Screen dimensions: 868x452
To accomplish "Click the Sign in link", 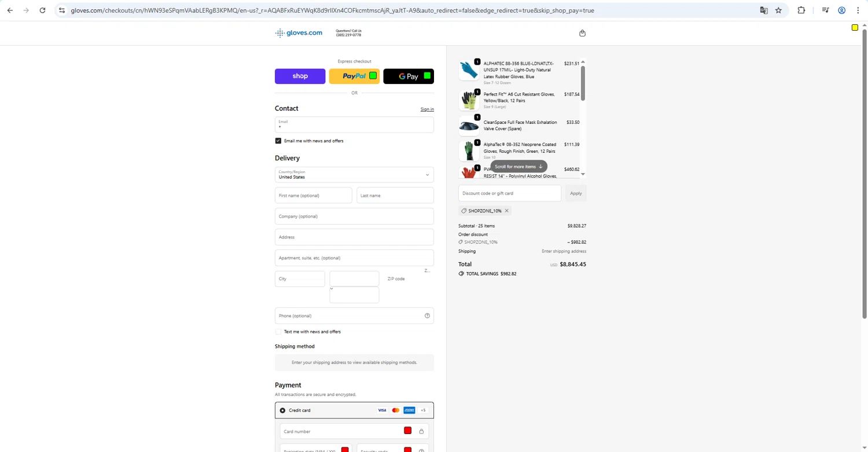I will click(x=427, y=109).
